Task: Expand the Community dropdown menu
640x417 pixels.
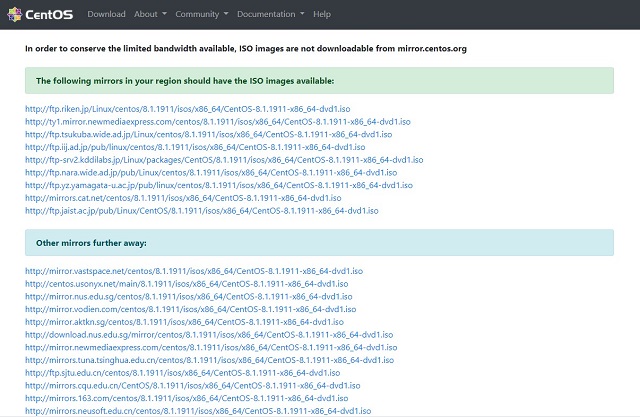Action: 202,14
